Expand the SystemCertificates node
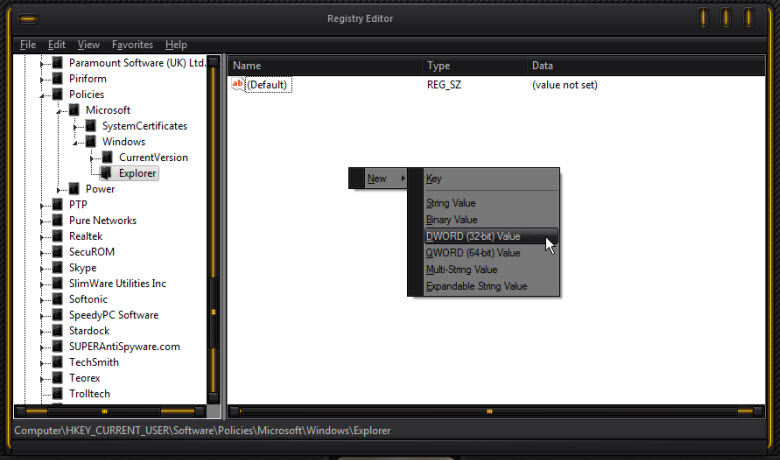The image size is (780, 460). 75,127
